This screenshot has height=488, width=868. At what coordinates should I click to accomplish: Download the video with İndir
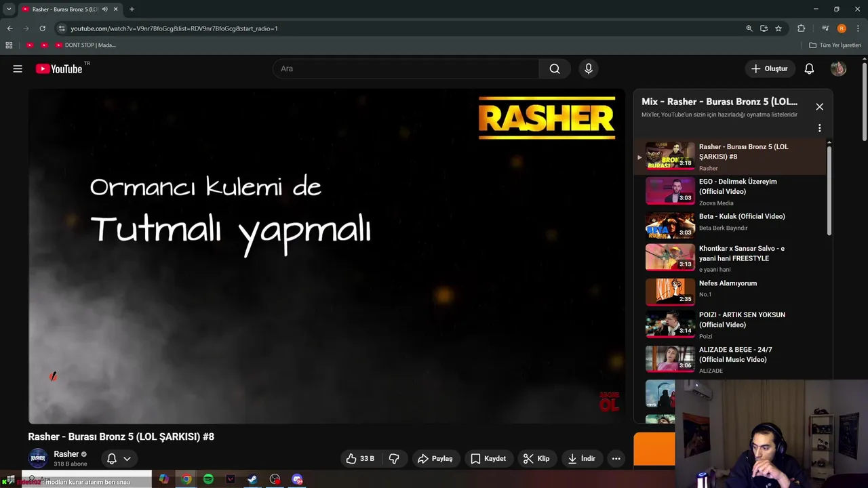(x=582, y=459)
